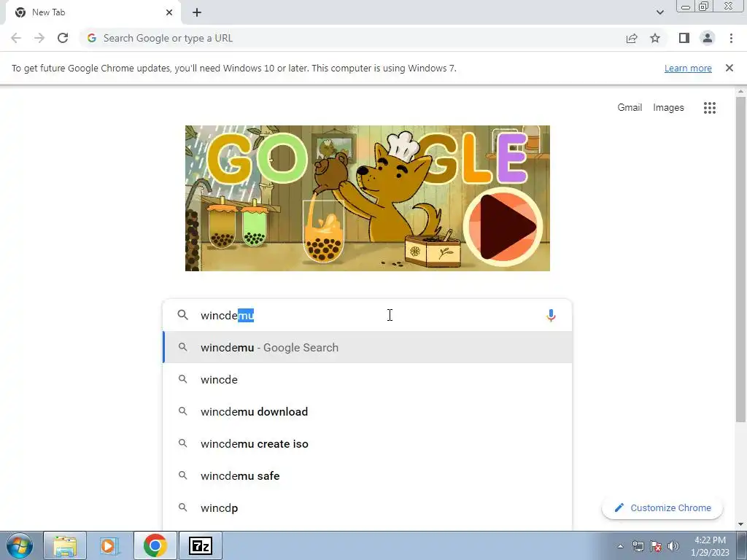Go forward with the forward arrow

pyautogui.click(x=39, y=38)
